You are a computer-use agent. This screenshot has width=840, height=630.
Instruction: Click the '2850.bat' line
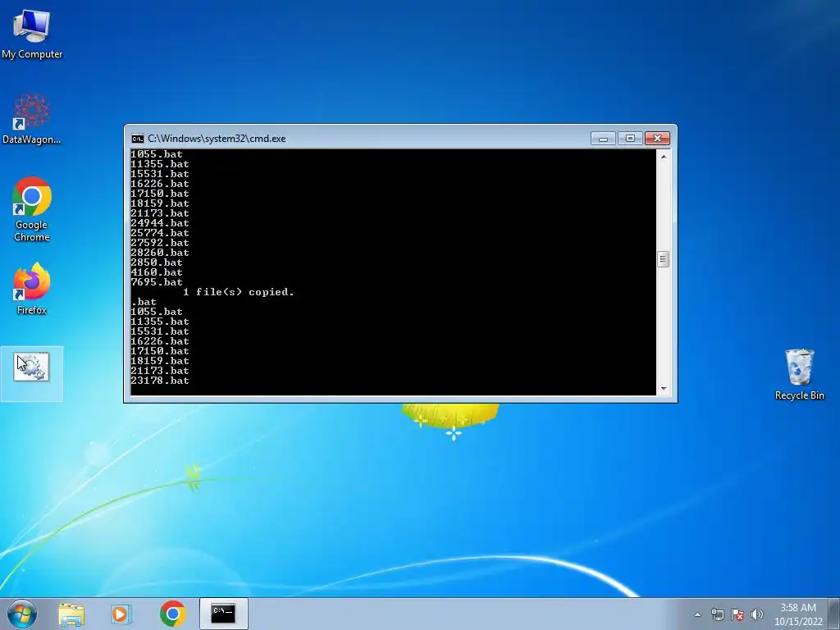157,262
